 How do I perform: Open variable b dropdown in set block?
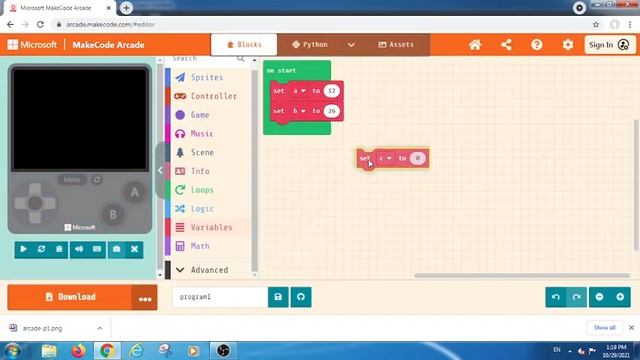[x=300, y=111]
